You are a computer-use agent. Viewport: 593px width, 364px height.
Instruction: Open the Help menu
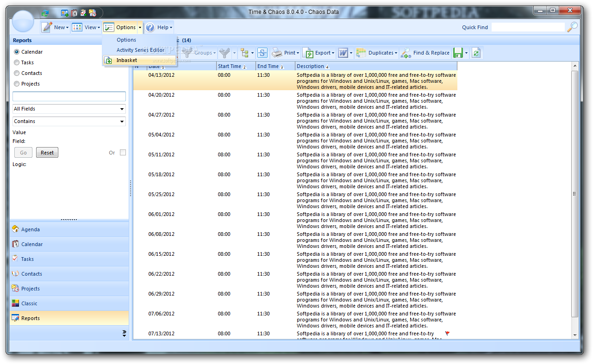tap(159, 27)
